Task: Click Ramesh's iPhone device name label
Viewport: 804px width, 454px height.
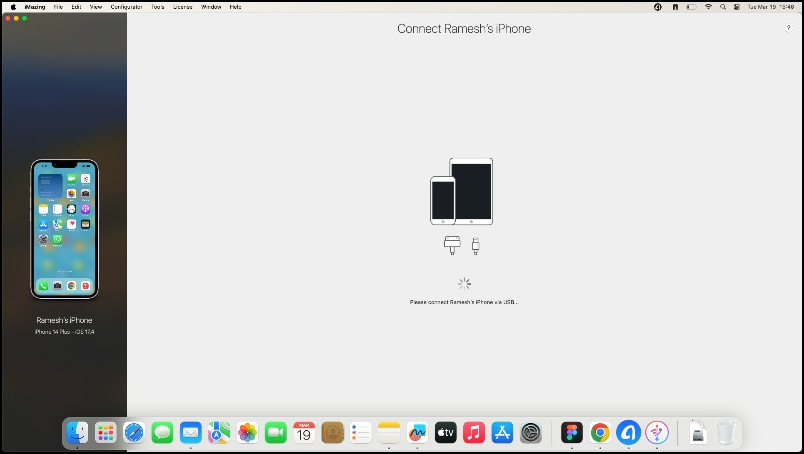Action: [64, 320]
